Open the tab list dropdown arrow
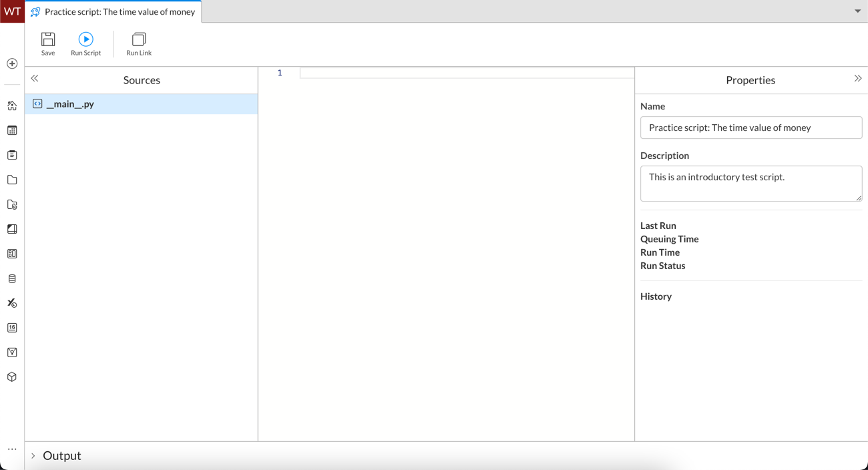The height and width of the screenshot is (470, 868). pos(858,11)
